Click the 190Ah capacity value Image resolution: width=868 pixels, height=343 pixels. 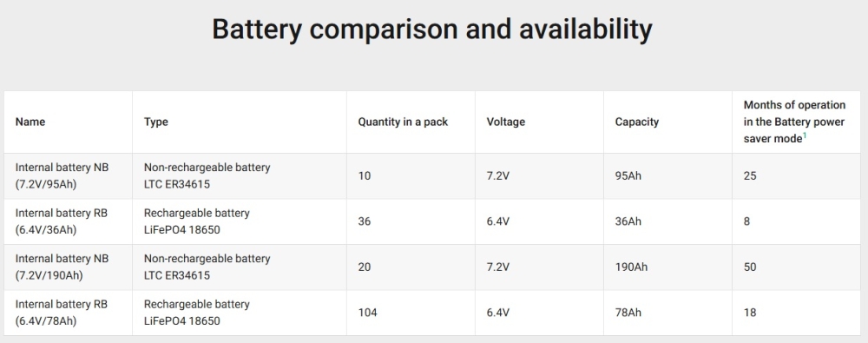point(631,267)
